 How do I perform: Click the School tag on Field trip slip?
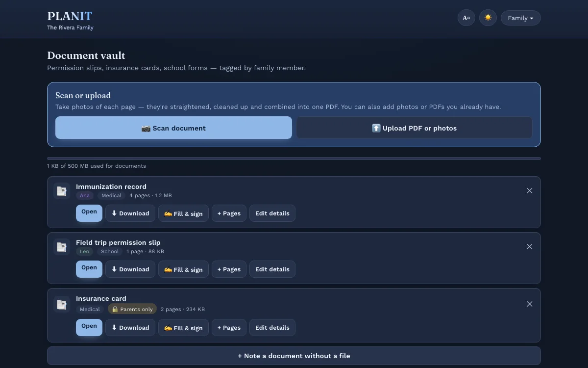click(110, 251)
